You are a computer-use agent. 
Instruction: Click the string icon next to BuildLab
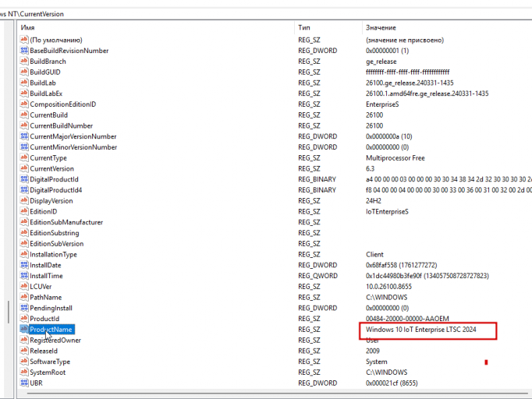pyautogui.click(x=23, y=83)
